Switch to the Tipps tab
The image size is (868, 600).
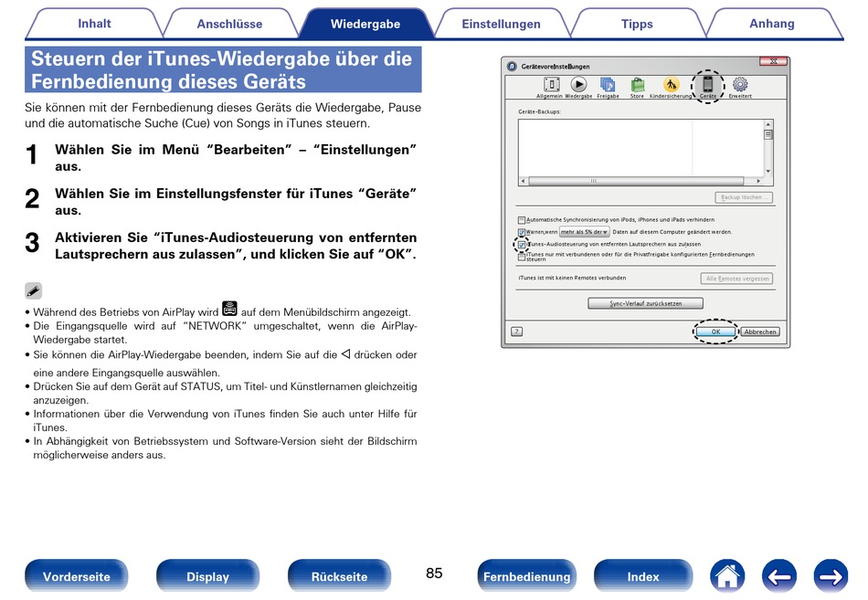(x=637, y=24)
